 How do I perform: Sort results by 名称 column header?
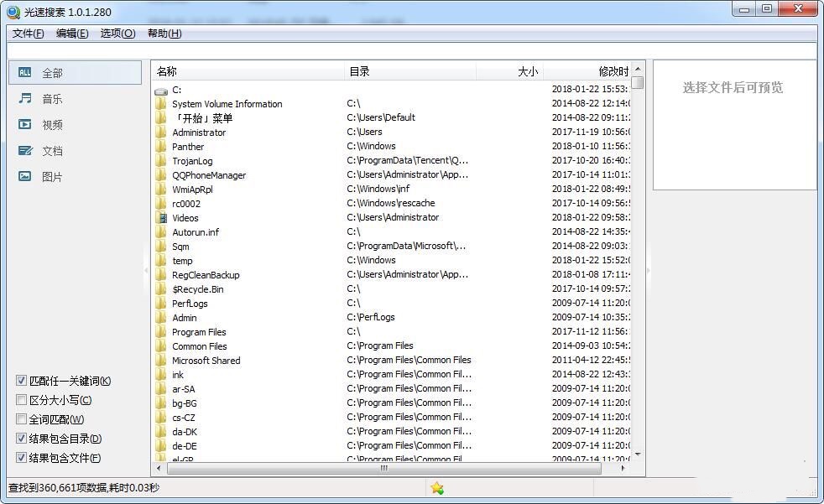pos(248,71)
